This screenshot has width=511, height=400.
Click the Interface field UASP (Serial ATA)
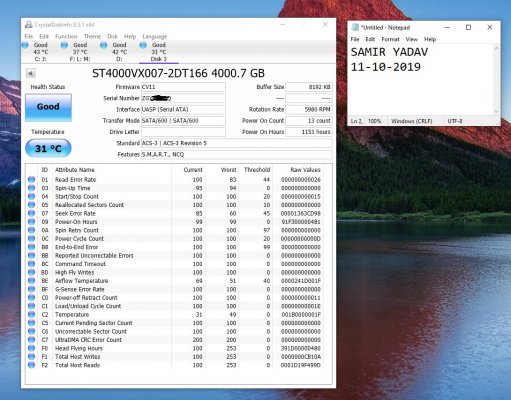pos(183,110)
